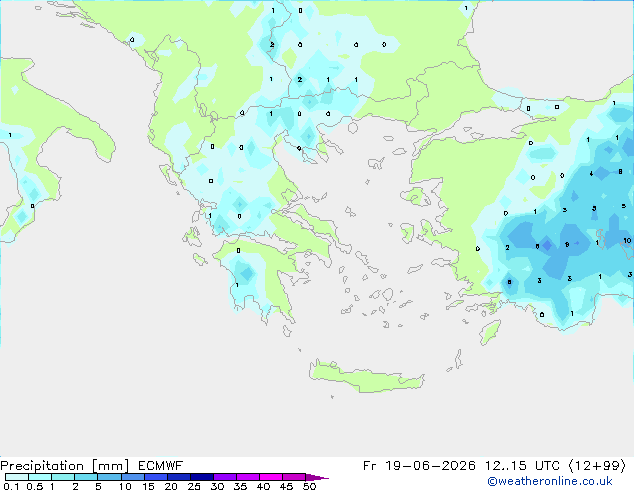Click the legend's purple arrow end cap
The width and height of the screenshot is (634, 490).
point(317,477)
